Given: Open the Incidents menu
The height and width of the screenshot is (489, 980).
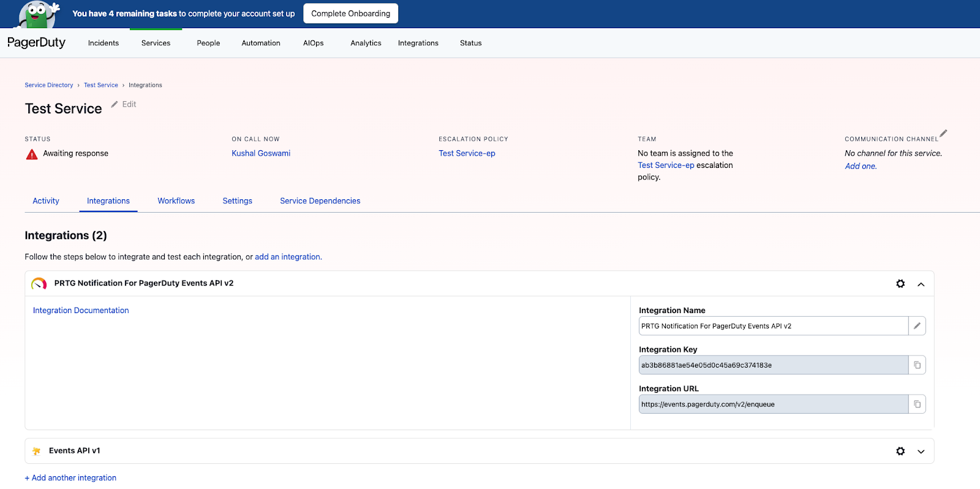Looking at the screenshot, I should 104,43.
